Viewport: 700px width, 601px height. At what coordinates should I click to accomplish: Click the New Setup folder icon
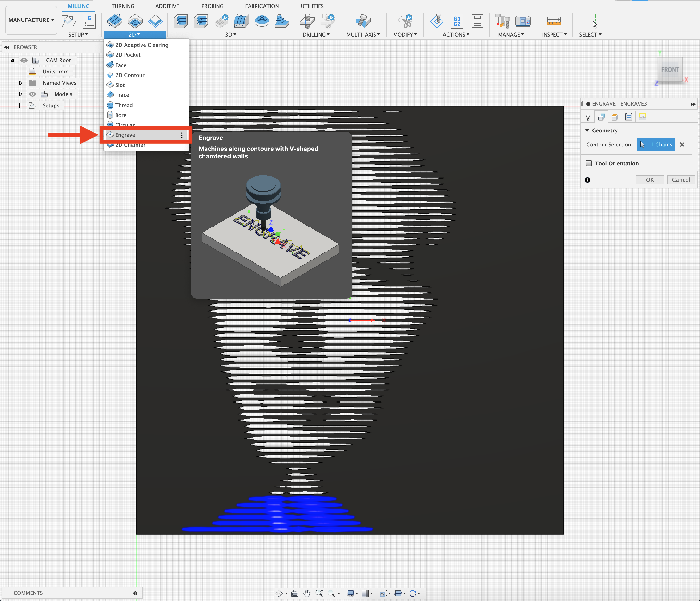pyautogui.click(x=69, y=21)
